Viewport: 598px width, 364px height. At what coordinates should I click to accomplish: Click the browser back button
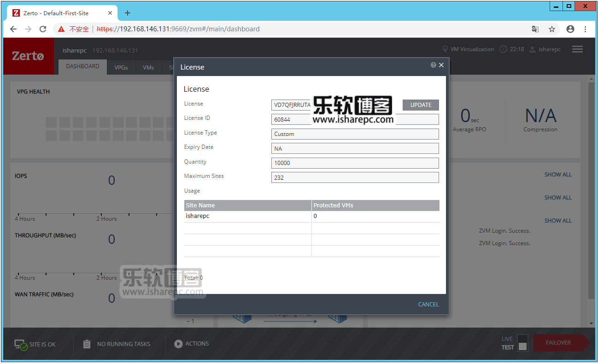pyautogui.click(x=13, y=29)
